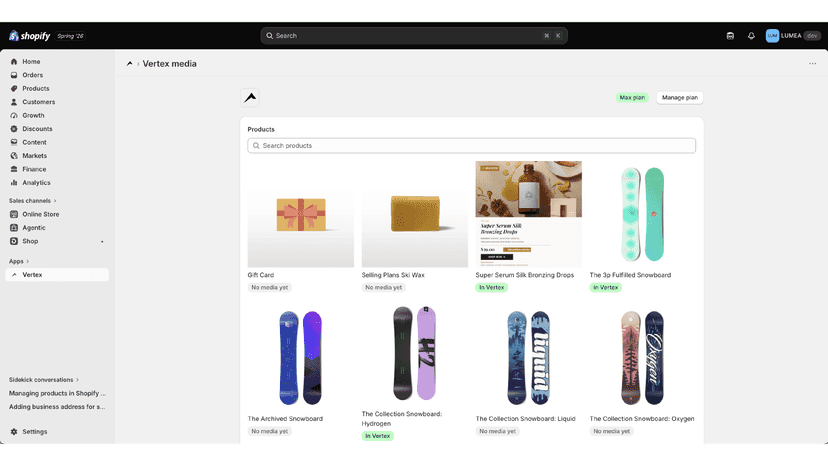Open The Archived Snowboard thumbnail
Screen dimensions: 828x466
[x=301, y=358]
